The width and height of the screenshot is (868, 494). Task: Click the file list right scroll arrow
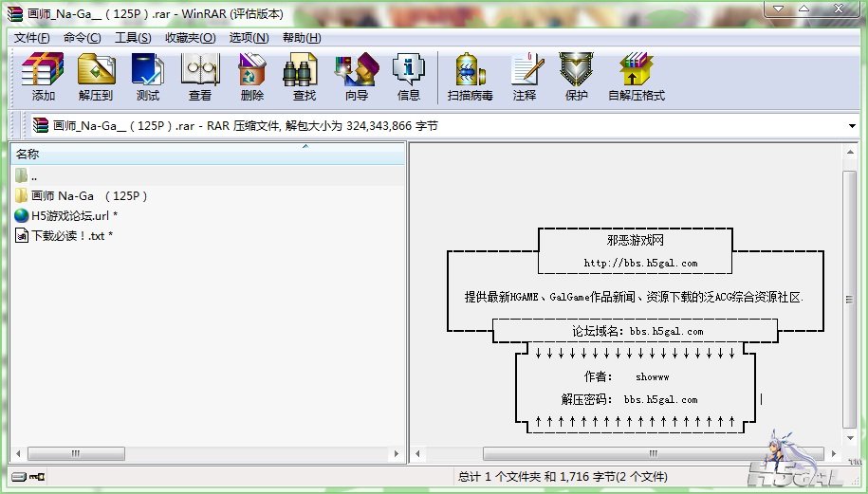(397, 453)
